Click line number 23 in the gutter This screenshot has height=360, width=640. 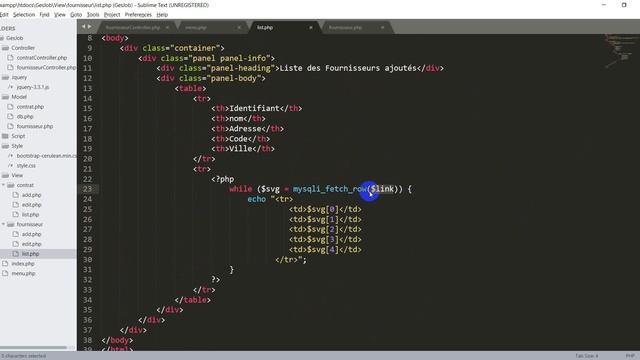[87, 189]
